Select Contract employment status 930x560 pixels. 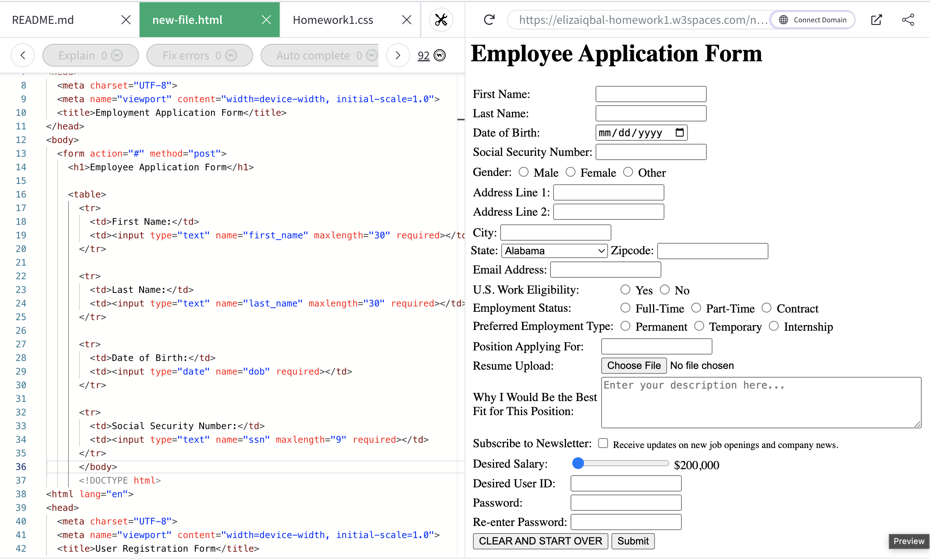(x=767, y=308)
